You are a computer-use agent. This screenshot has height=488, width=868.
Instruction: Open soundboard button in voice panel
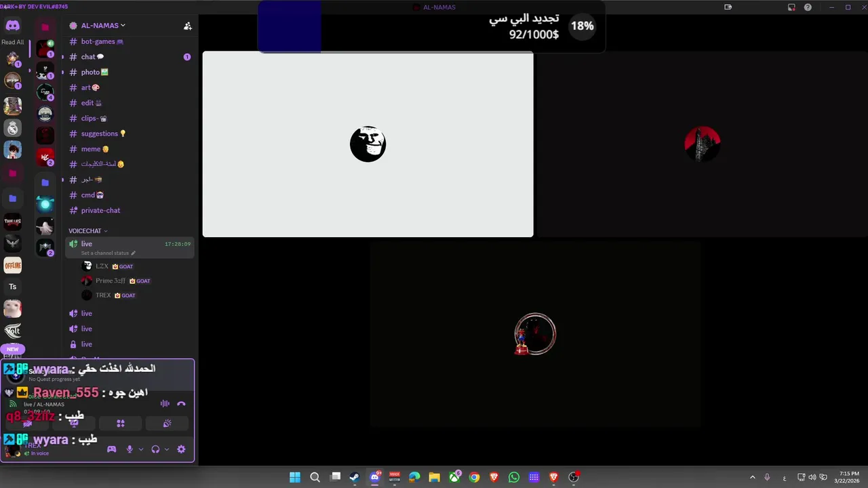167,424
